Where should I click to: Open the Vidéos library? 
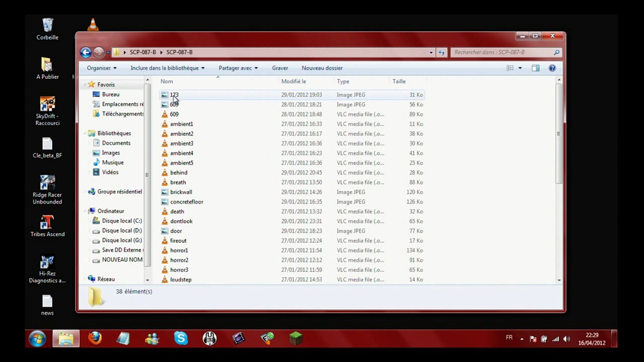tap(110, 172)
